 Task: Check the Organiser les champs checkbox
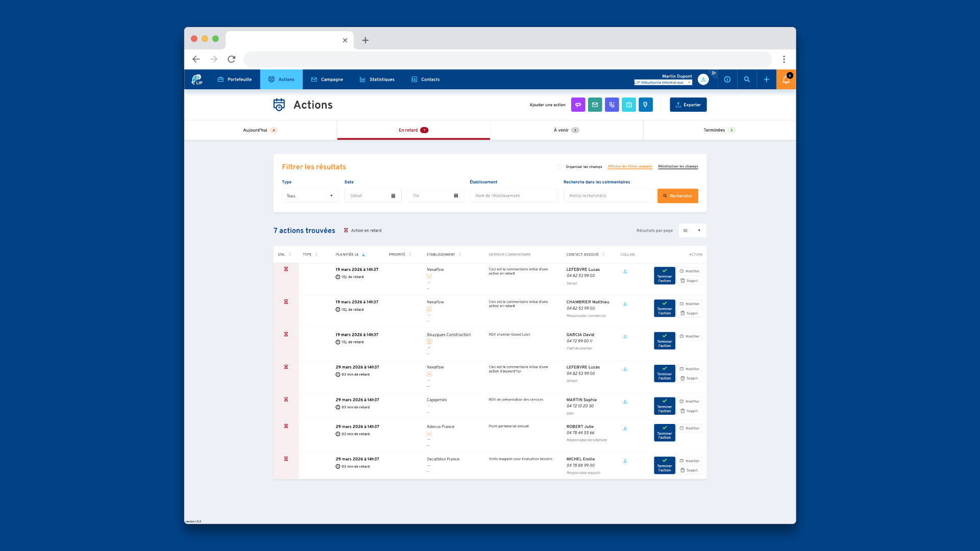[559, 166]
